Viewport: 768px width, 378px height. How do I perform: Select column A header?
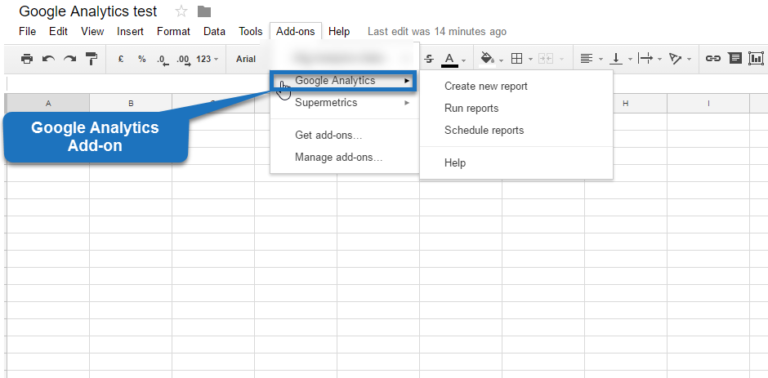(48, 103)
